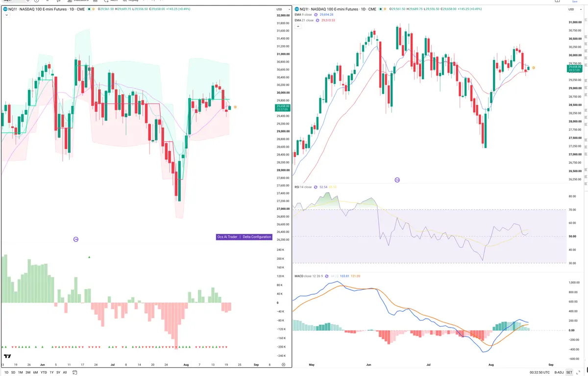Click the EMA 21 value 29,510.53

(329, 20)
